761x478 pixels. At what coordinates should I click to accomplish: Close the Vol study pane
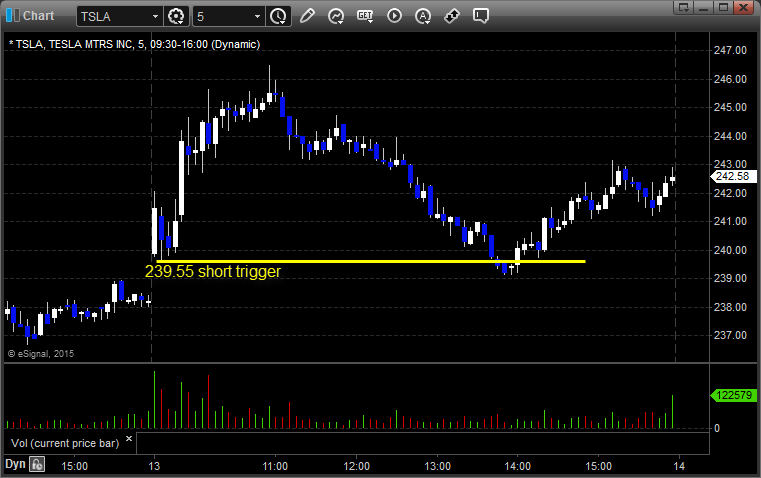point(129,439)
